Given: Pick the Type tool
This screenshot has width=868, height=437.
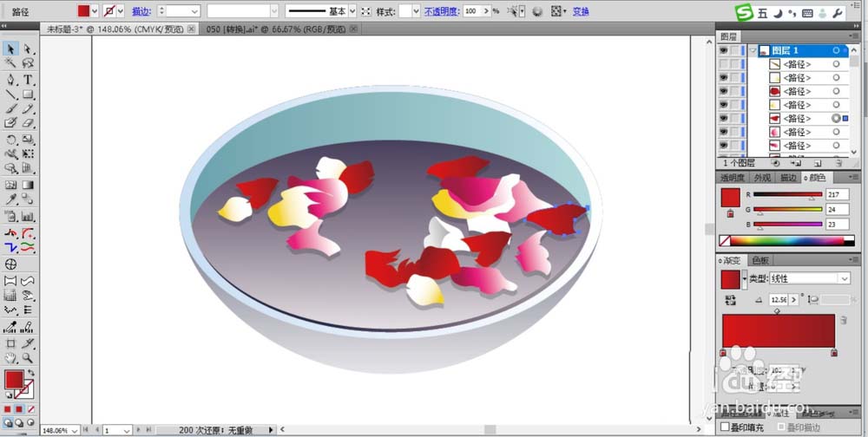Looking at the screenshot, I should coord(28,80).
